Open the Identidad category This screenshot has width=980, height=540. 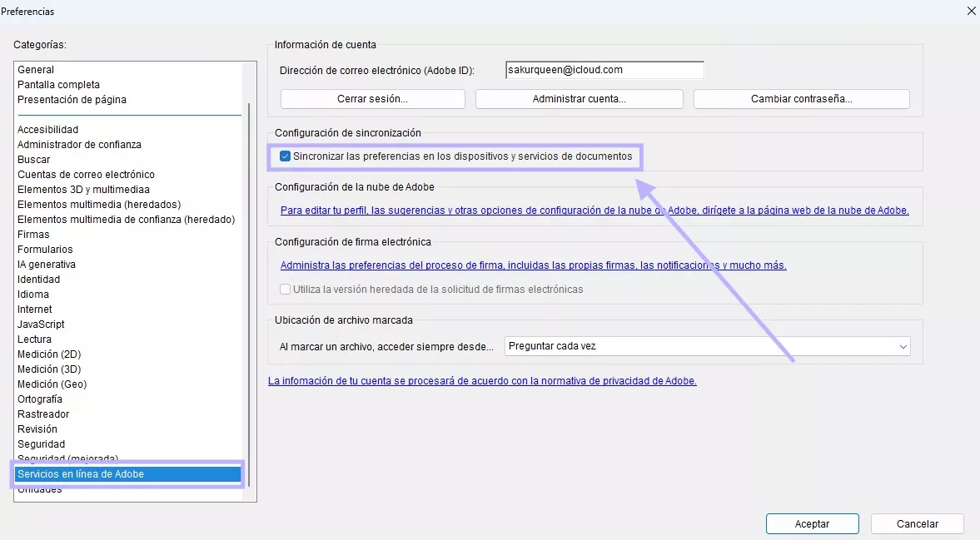coord(39,280)
